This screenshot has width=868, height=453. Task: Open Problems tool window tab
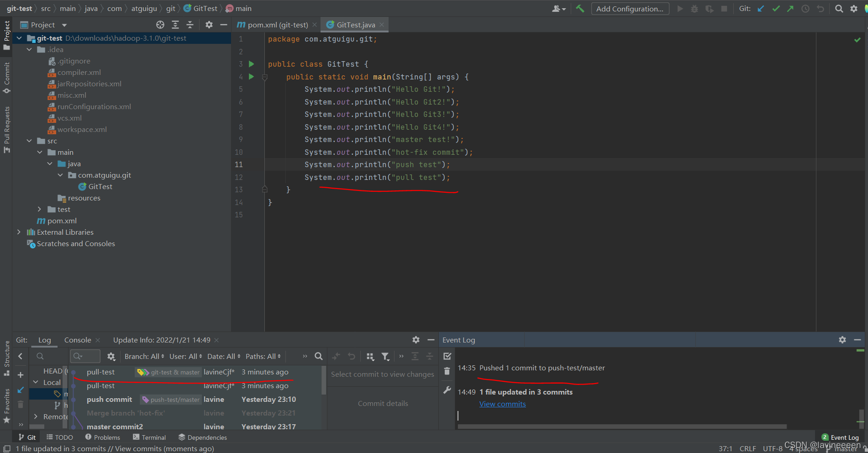103,437
